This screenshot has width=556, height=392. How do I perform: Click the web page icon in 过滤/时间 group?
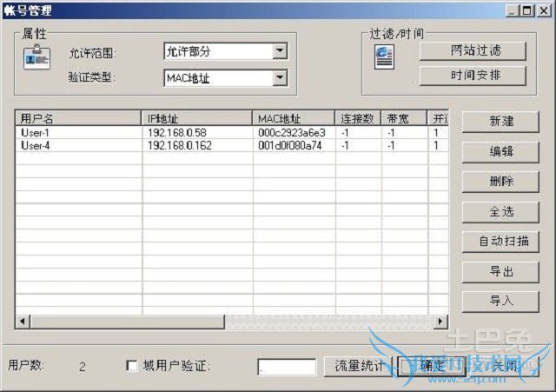384,56
